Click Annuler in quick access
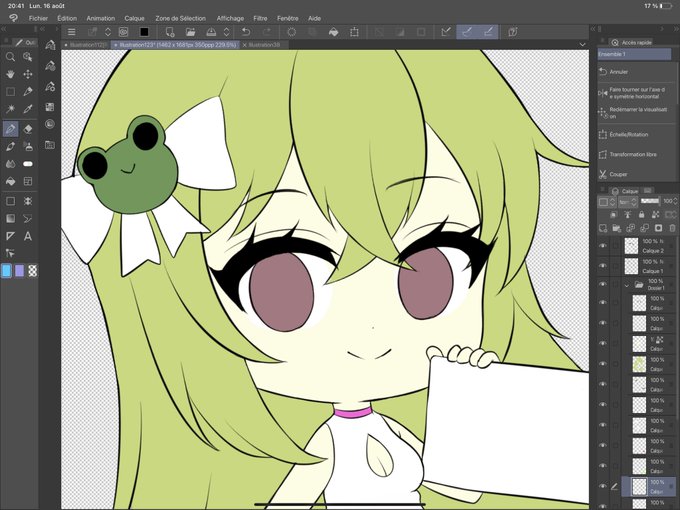This screenshot has width=680, height=510. tap(618, 72)
